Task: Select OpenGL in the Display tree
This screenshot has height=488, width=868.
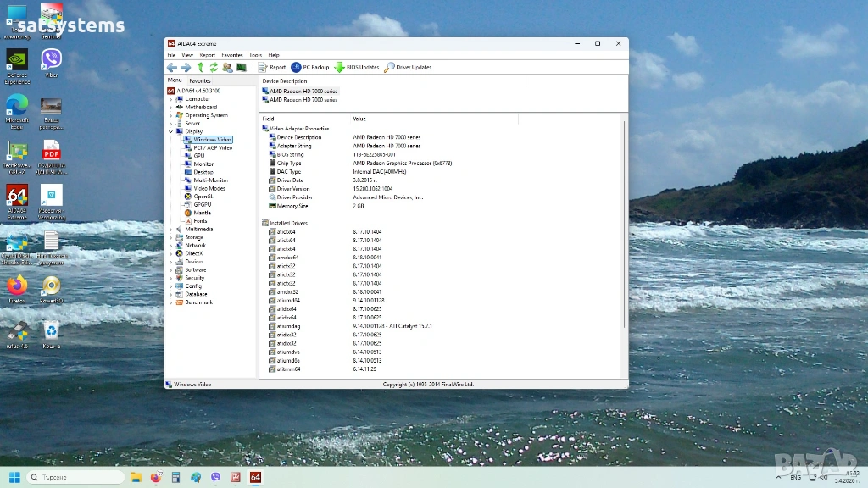Action: 203,196
